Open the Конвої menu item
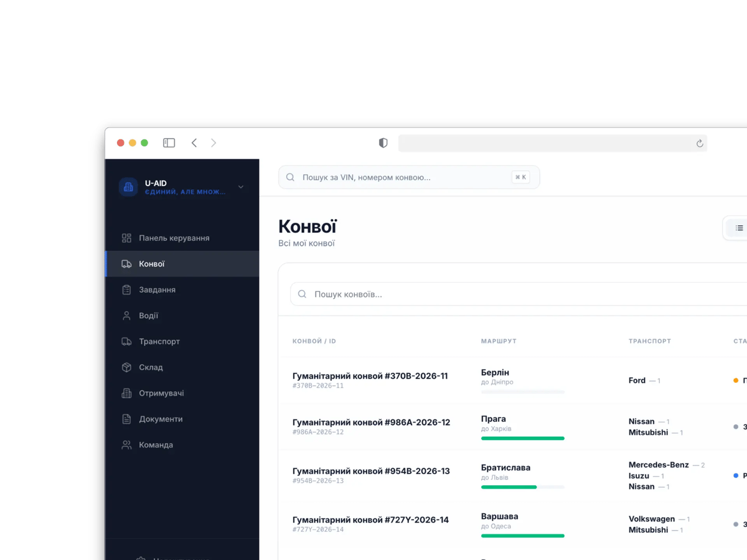This screenshot has height=560, width=747. coord(182,264)
